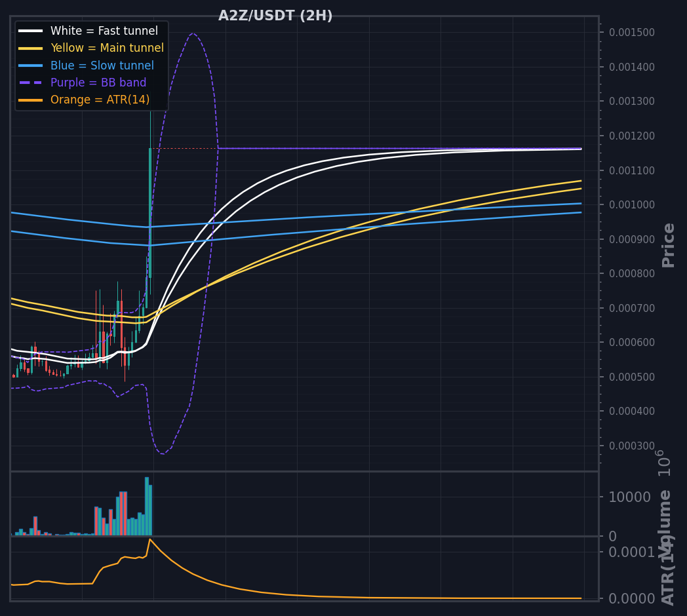Click the 0.001400 price axis label
The width and height of the screenshot is (687, 616).
tap(632, 67)
